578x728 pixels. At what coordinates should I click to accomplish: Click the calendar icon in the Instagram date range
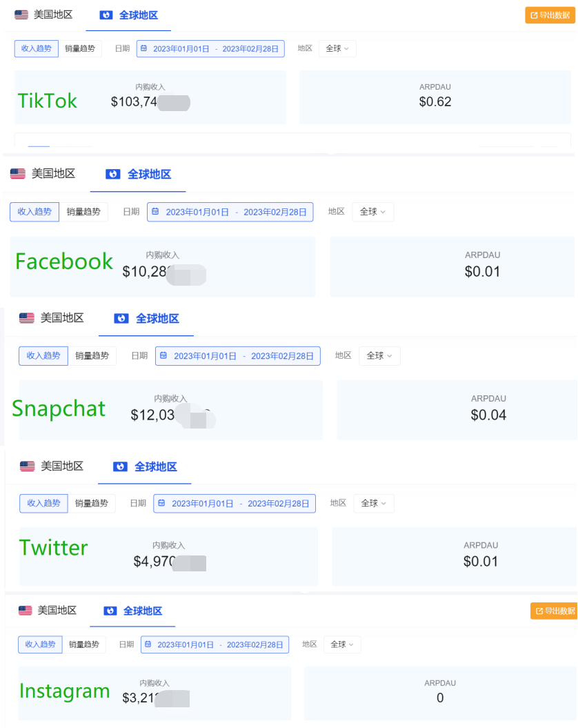[x=148, y=645]
